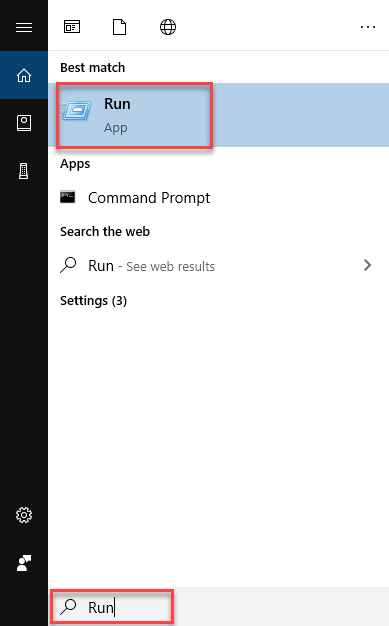Open the hamburger menu in the sidebar
The width and height of the screenshot is (389, 626).
tap(24, 27)
